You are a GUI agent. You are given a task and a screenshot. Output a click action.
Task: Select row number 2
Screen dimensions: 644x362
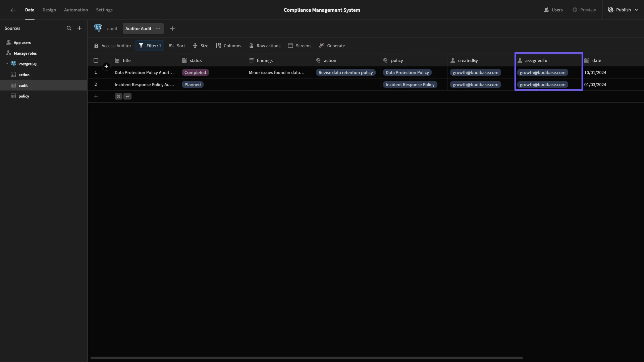[96, 84]
